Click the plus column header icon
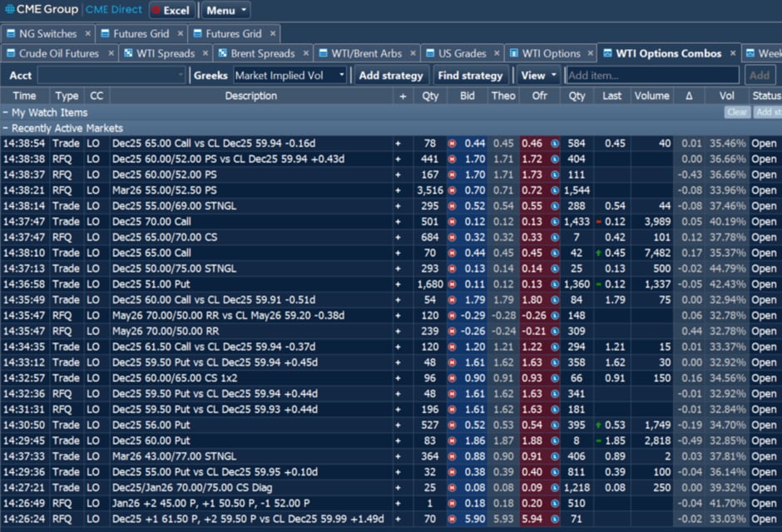Image resolution: width=782 pixels, height=532 pixels. click(x=403, y=96)
